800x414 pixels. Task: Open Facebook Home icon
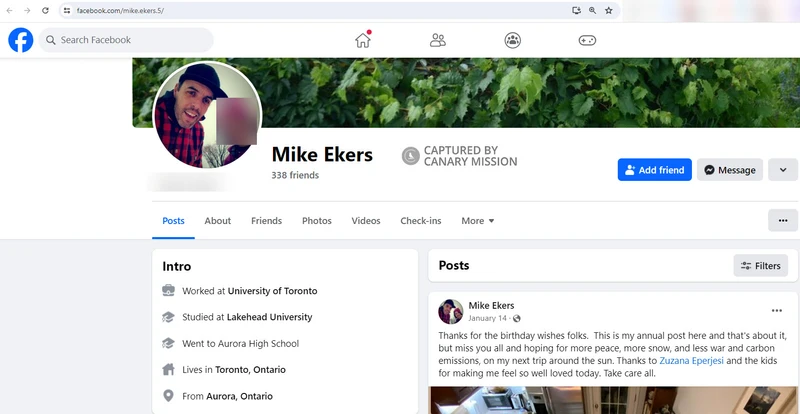pyautogui.click(x=363, y=40)
